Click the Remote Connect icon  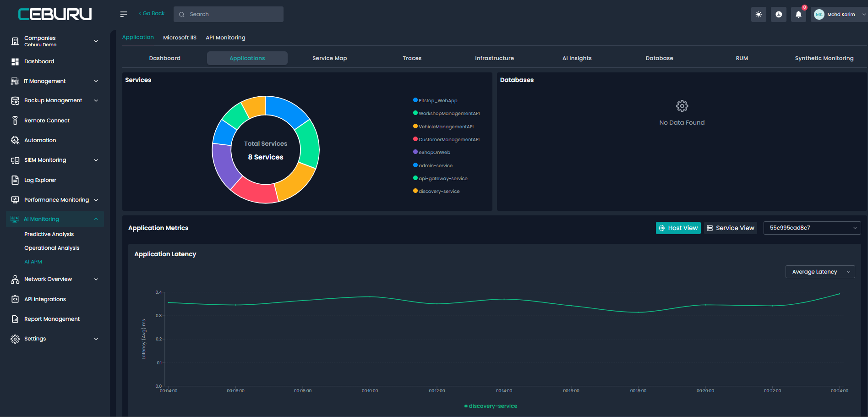pyautogui.click(x=15, y=121)
